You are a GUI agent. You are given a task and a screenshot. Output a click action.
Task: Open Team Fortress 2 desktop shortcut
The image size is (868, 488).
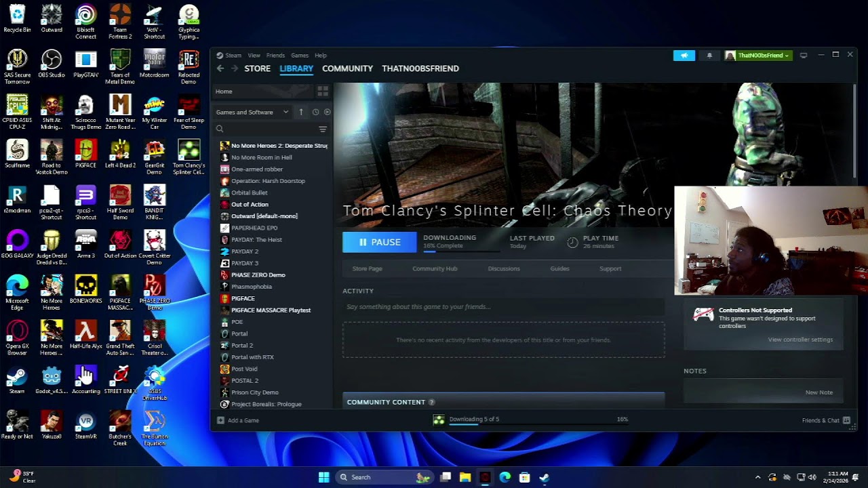pos(120,22)
